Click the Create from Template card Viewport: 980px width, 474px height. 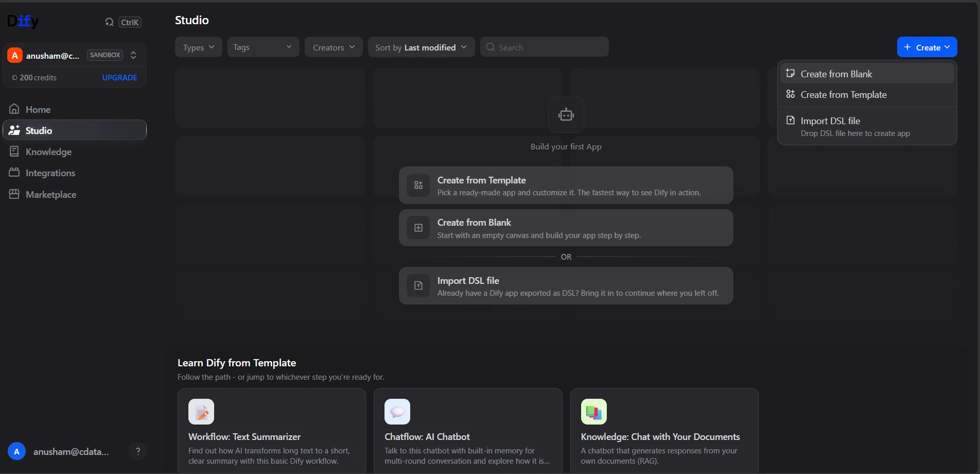point(566,185)
